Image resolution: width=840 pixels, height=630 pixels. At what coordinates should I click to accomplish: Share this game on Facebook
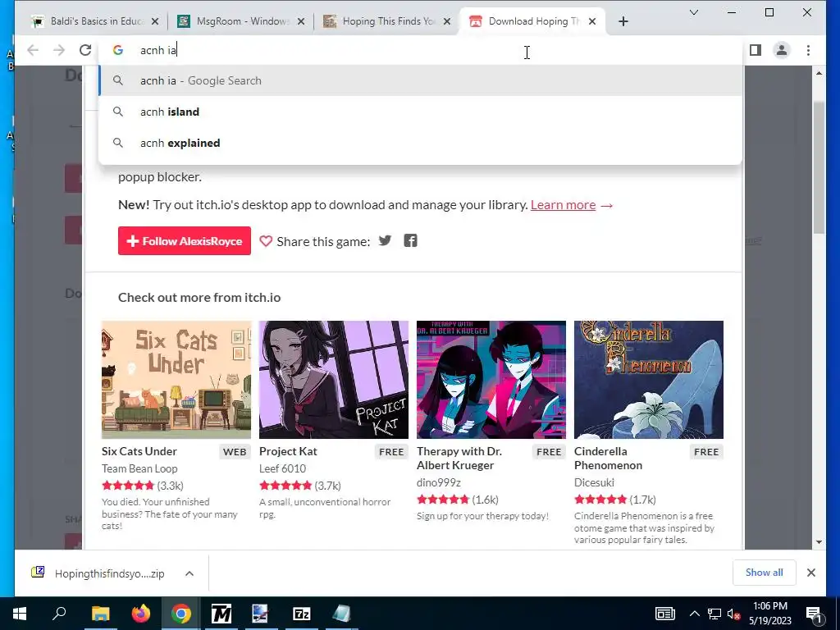pos(410,240)
